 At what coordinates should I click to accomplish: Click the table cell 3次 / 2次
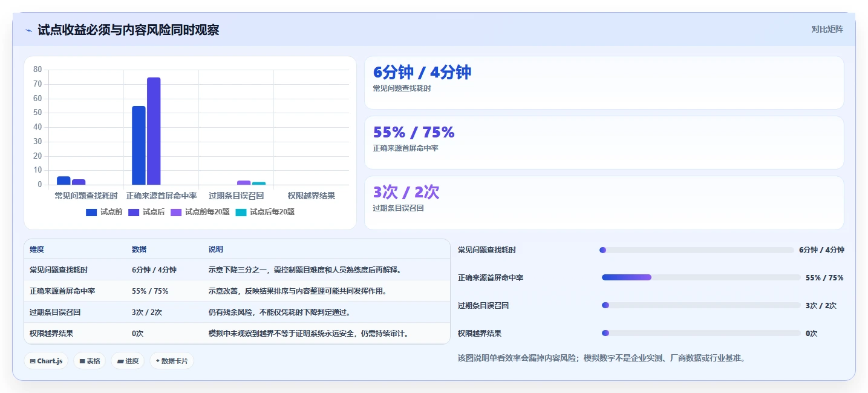147,312
